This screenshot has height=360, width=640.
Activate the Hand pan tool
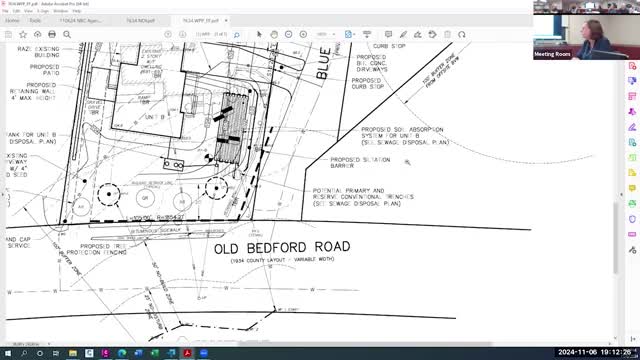tap(274, 35)
